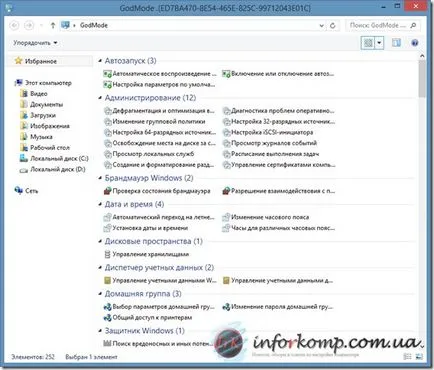Collapse Брандмауэр Windows group
The image size is (434, 370).
point(100,178)
